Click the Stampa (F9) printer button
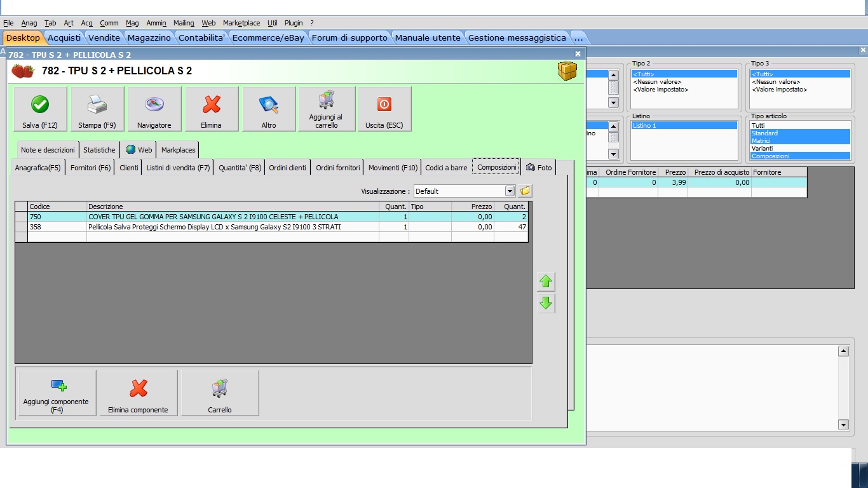Viewport: 868px width, 488px height. 97,109
